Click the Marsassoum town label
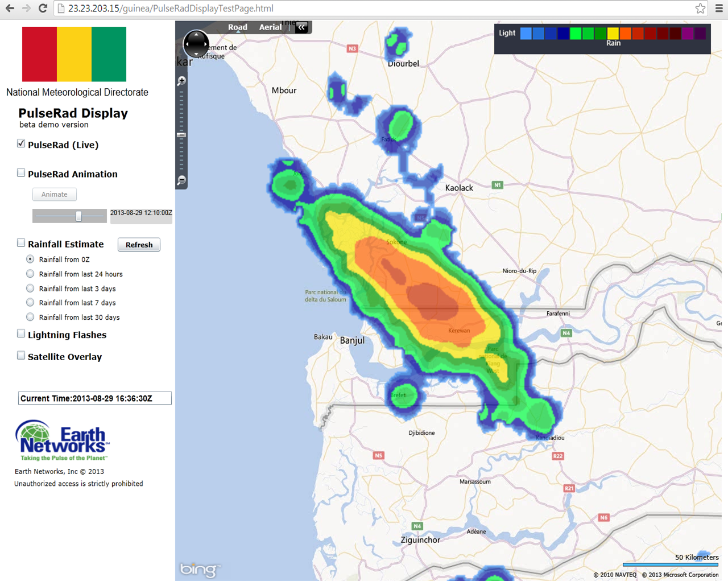Screen dimensions: 728x581 (475, 481)
